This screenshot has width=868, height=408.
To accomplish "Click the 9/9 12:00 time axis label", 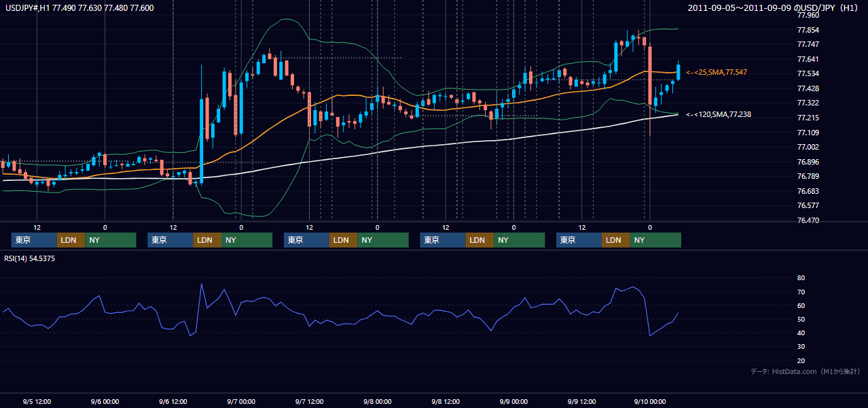I will tap(581, 401).
